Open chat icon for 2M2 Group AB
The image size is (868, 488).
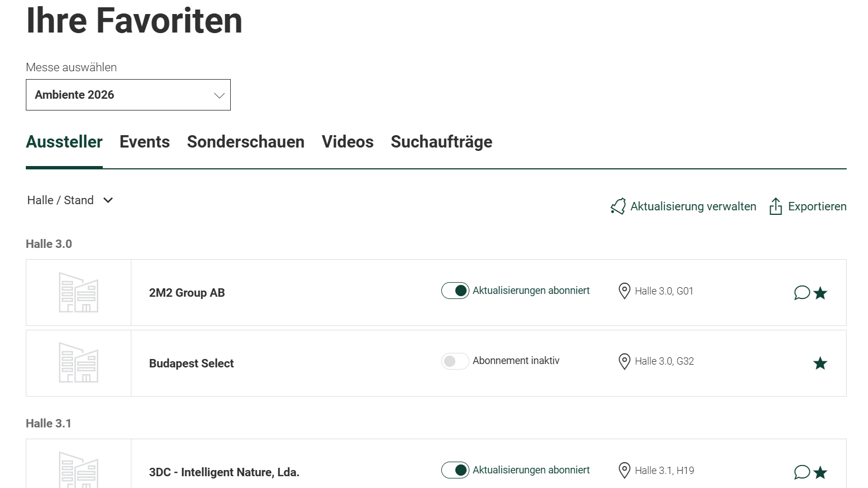(802, 293)
